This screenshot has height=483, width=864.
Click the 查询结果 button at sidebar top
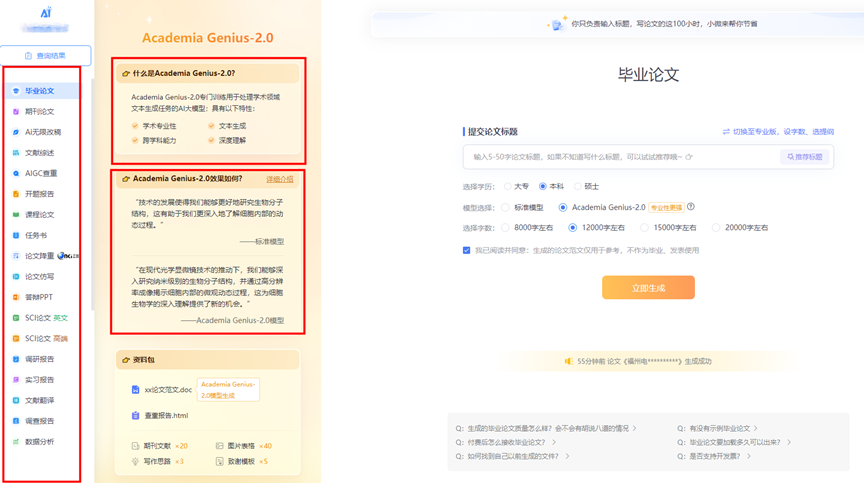pos(46,56)
